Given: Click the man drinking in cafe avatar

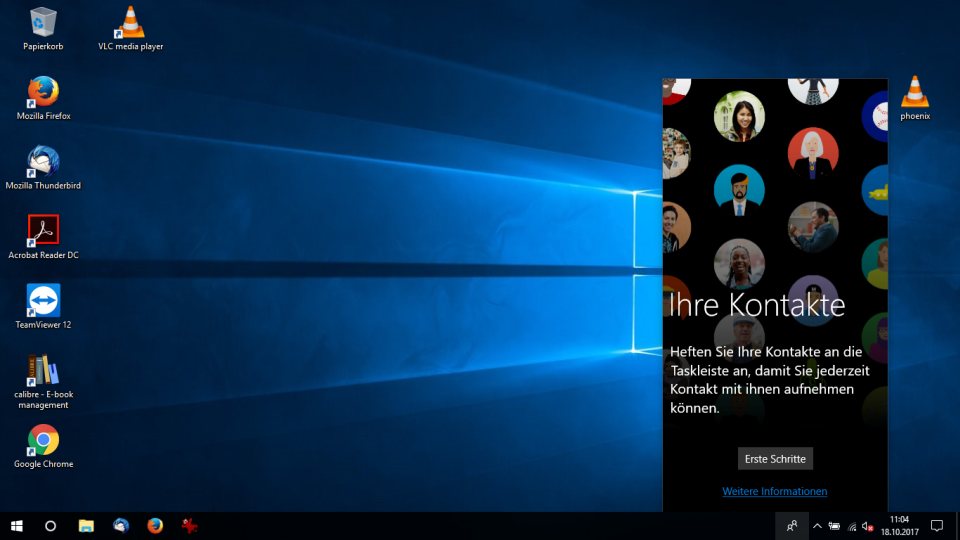Looking at the screenshot, I should pyautogui.click(x=813, y=227).
